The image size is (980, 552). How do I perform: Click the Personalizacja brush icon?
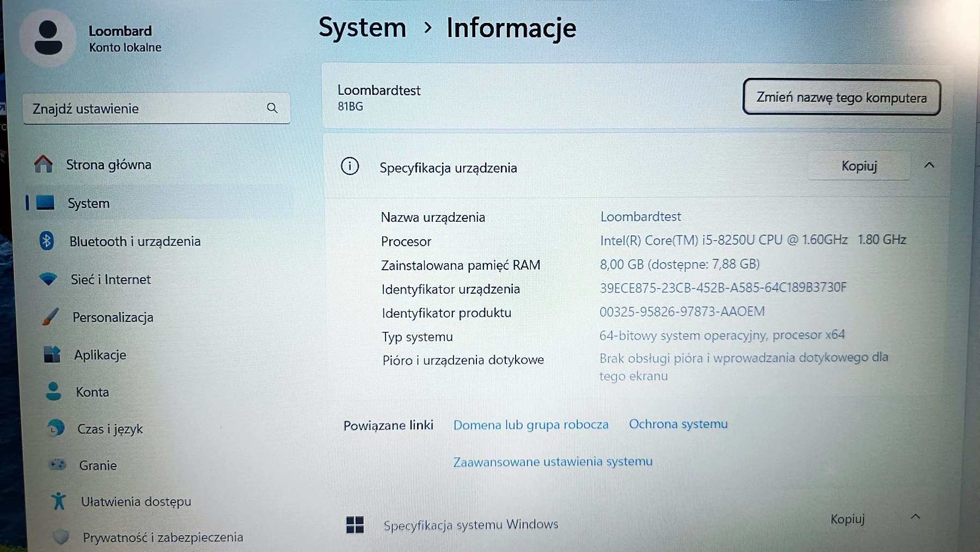[50, 317]
